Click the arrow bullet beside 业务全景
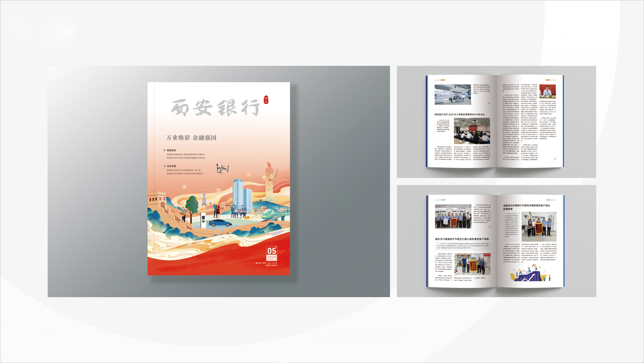This screenshot has height=363, width=644. 164,166
